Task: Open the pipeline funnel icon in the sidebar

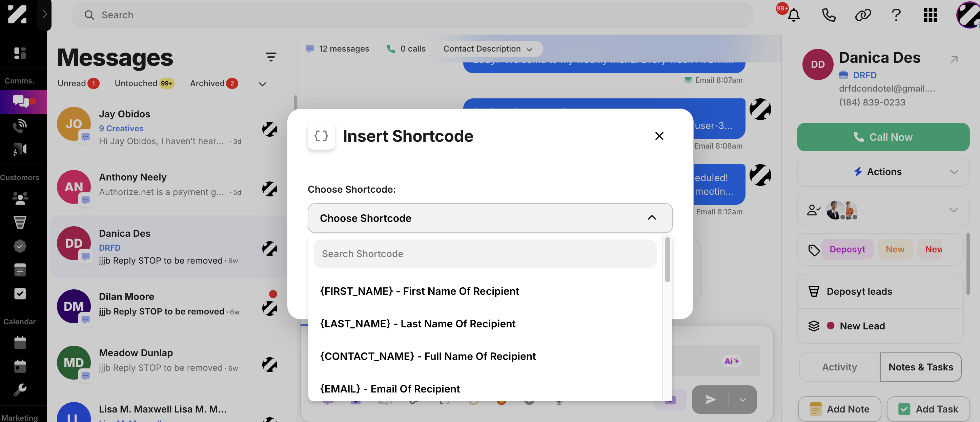Action: 20,222
